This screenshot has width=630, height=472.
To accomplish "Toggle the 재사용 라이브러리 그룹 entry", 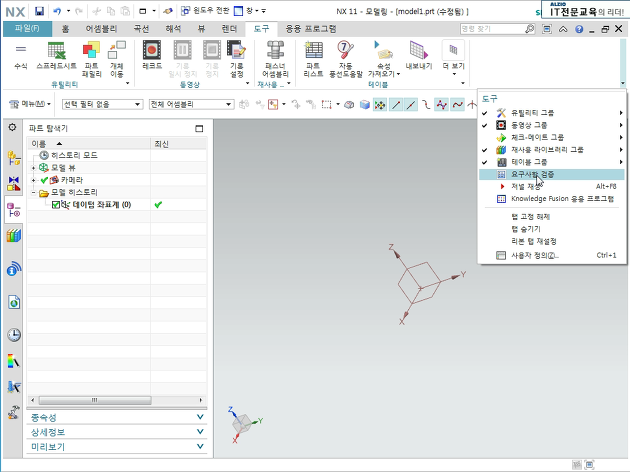I will point(551,150).
